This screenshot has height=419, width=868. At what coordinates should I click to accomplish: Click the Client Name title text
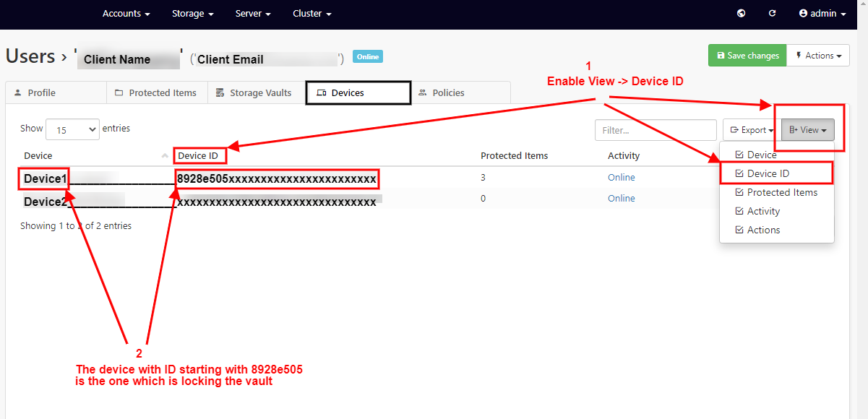(x=117, y=59)
